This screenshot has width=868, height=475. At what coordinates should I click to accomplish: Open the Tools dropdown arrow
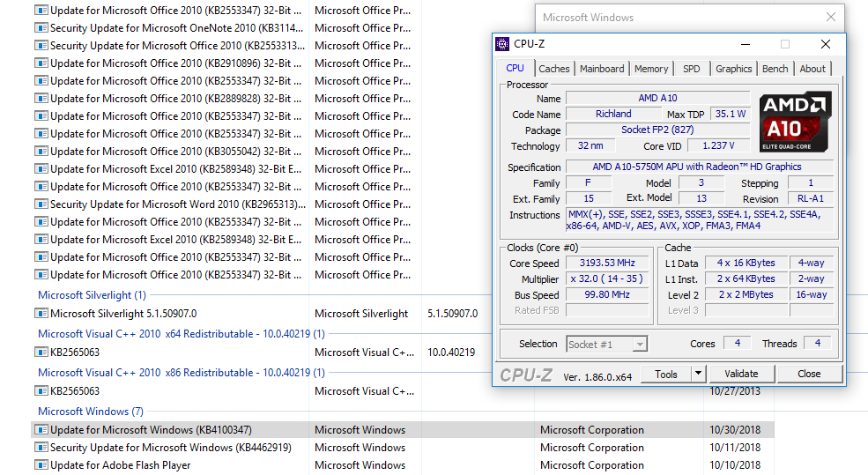698,375
